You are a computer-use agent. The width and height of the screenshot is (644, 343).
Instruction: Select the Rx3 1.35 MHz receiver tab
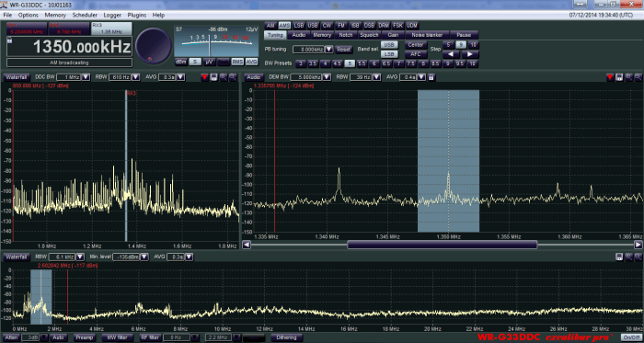pos(111,29)
